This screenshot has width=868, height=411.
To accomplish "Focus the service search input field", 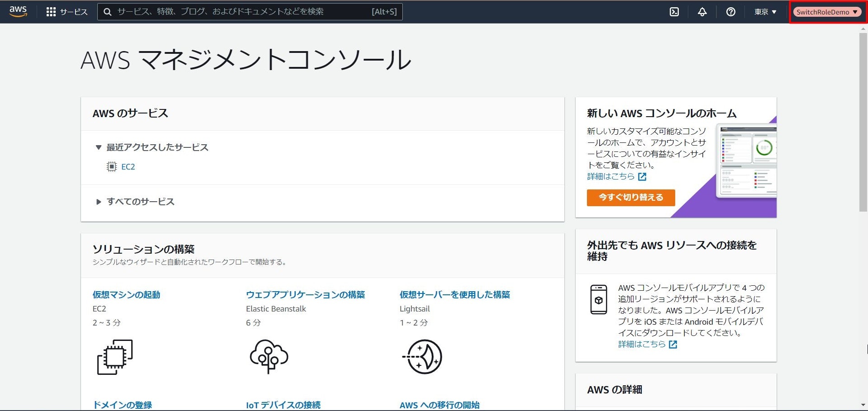I will point(250,12).
